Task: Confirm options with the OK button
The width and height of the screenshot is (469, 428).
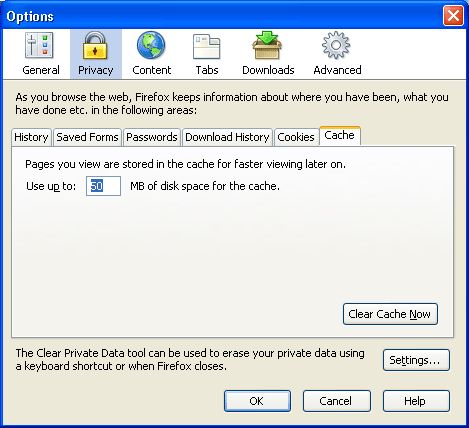Action: 257,401
